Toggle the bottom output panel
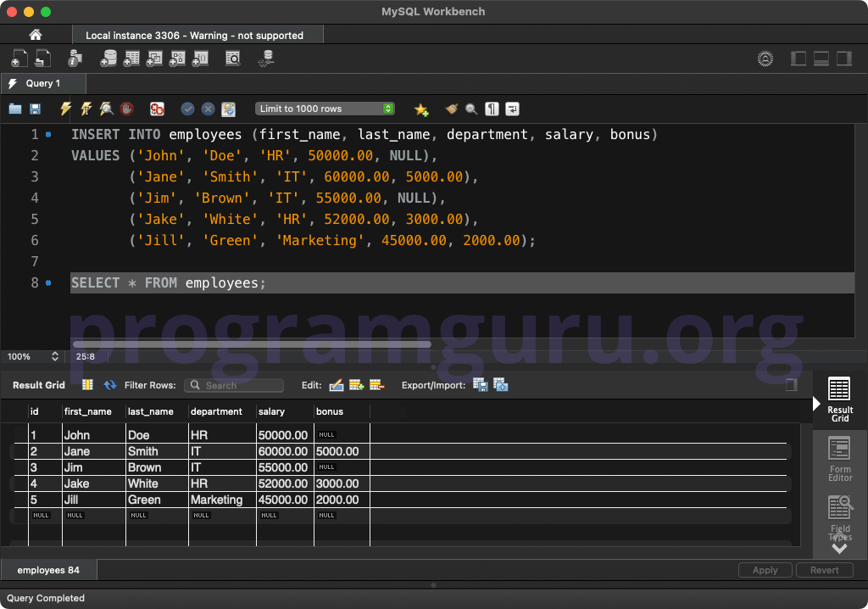This screenshot has height=609, width=868. click(821, 59)
